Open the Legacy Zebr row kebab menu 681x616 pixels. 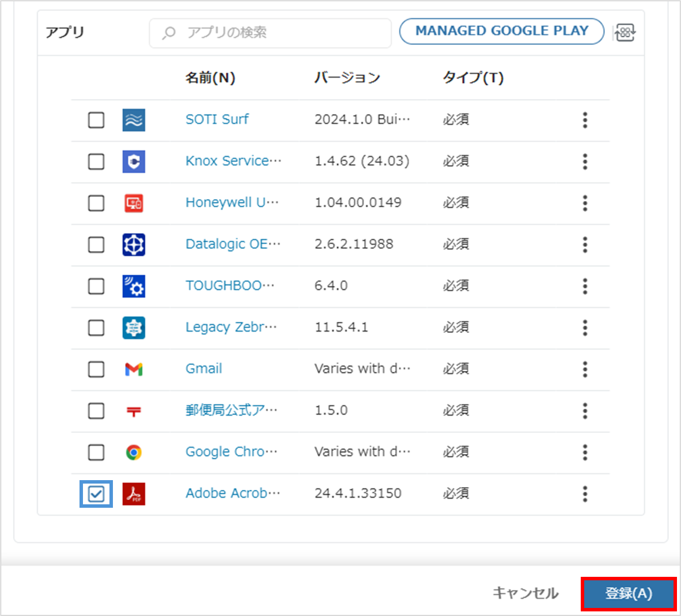585,328
